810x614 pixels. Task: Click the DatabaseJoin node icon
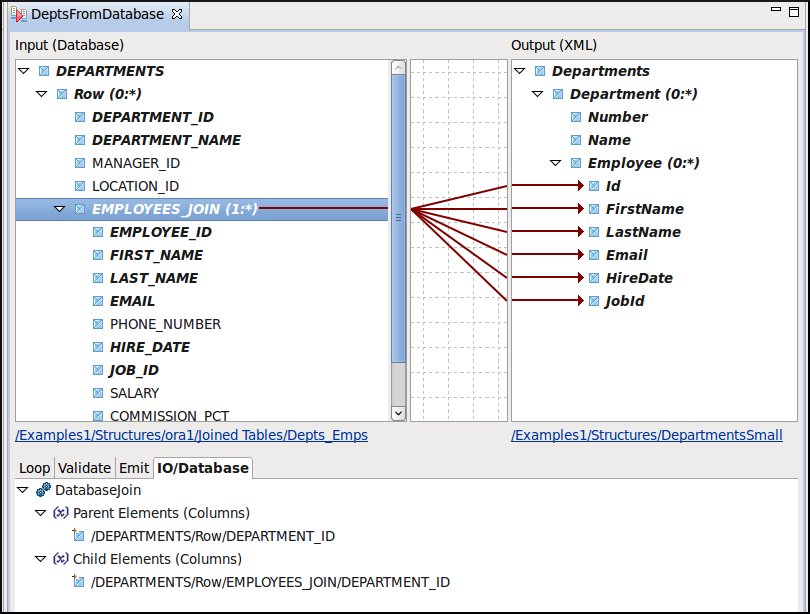[43, 490]
